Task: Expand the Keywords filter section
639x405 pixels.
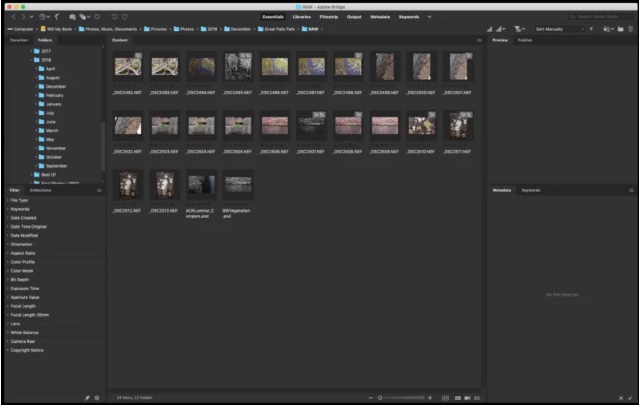Action: (x=20, y=209)
